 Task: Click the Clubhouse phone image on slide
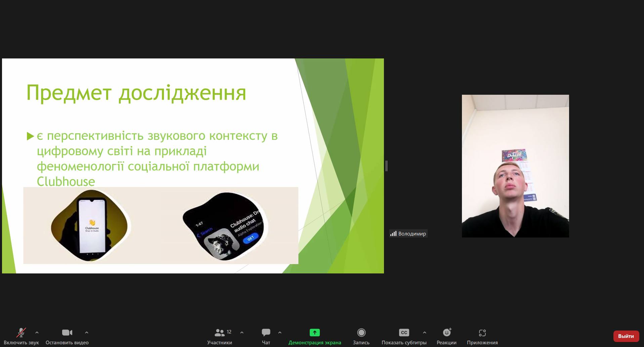point(90,226)
